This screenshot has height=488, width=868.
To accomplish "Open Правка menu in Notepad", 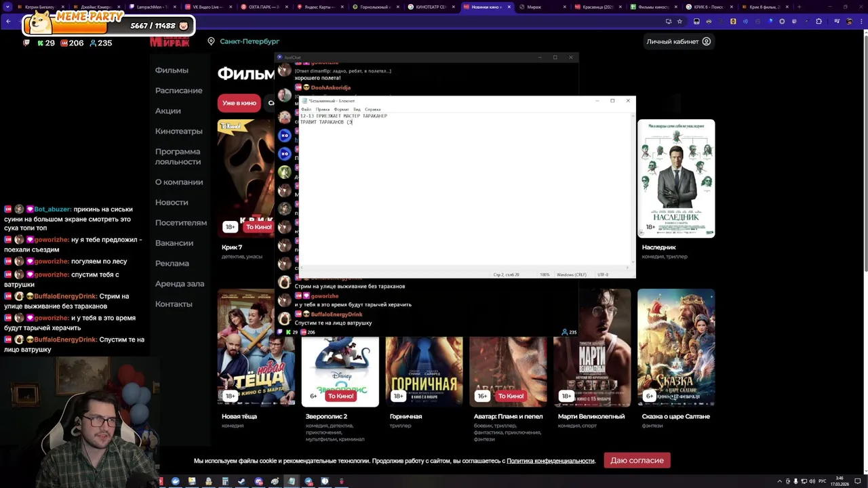I will click(x=323, y=109).
